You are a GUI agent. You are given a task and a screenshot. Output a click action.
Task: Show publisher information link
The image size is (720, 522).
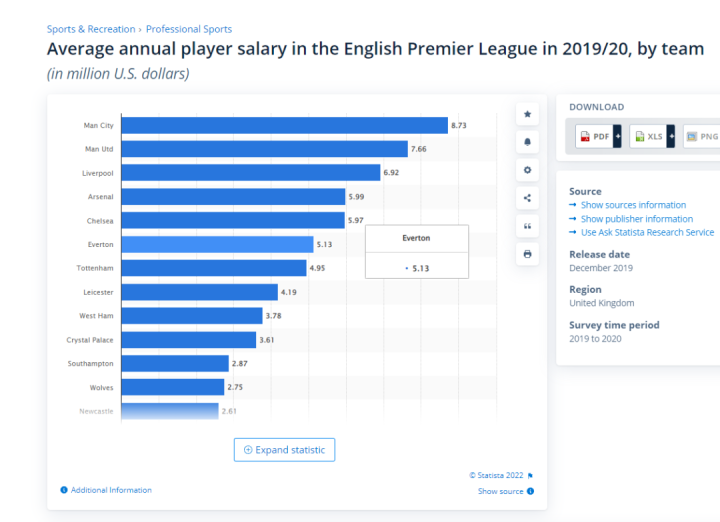(636, 219)
